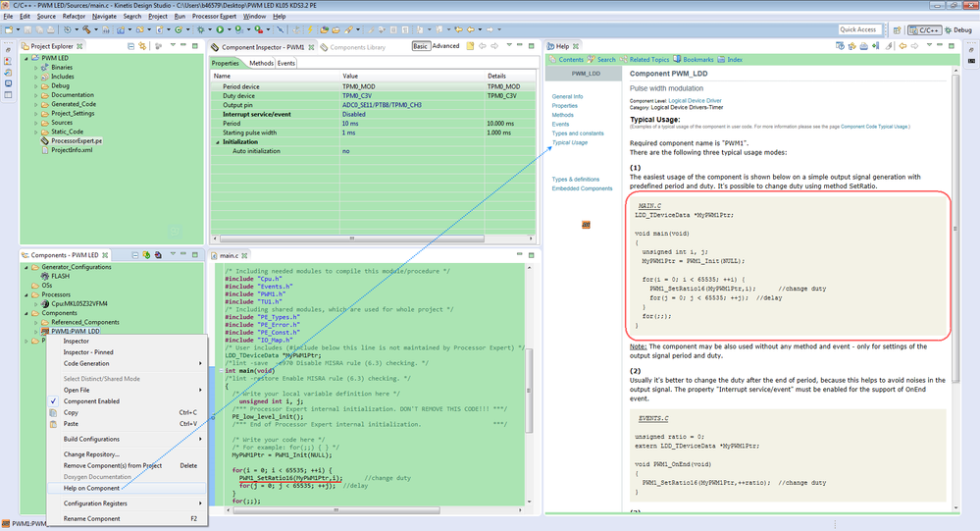Select ProjectInfo.xml in Project Explorer
The width and height of the screenshot is (980, 531).
click(72, 150)
